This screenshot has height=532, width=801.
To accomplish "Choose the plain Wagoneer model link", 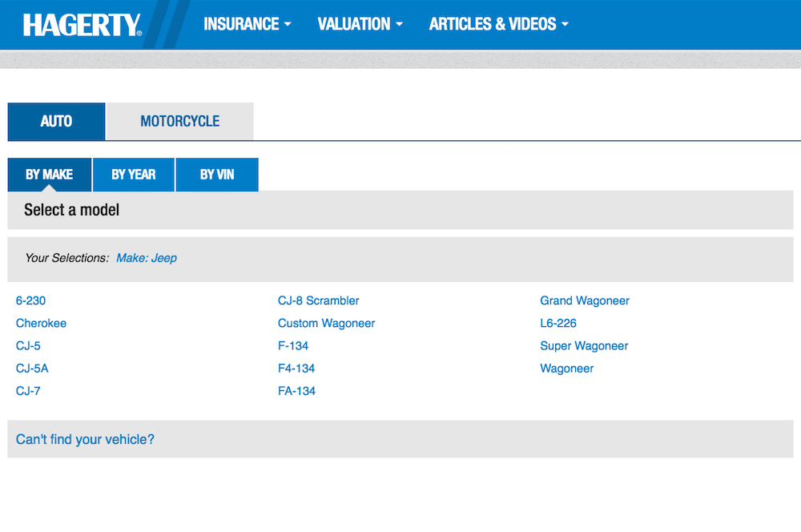I will click(567, 369).
